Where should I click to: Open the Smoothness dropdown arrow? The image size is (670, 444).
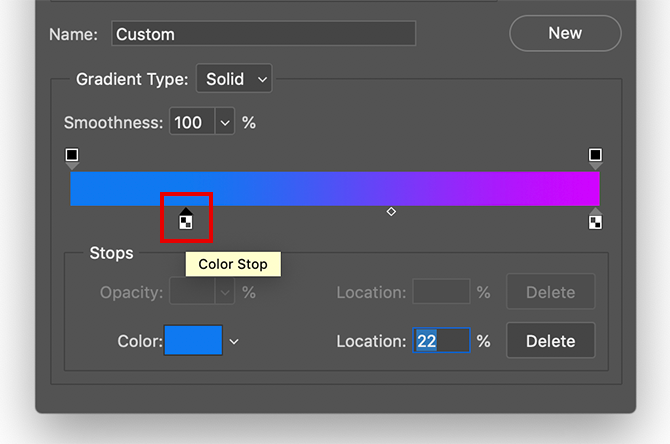[x=225, y=122]
